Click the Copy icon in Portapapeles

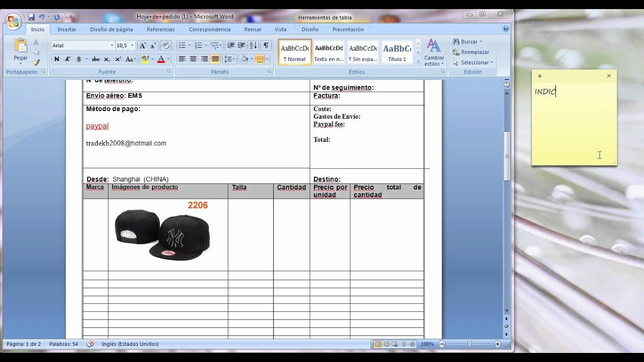coord(36,52)
